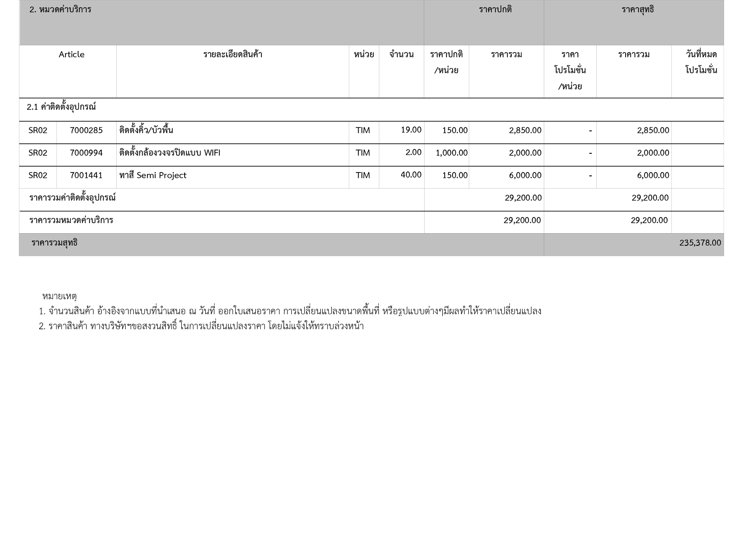Click the 'วันที่หมดโปรโมชั่น' column header
Viewport: 747px width, 560px height.
pos(701,62)
